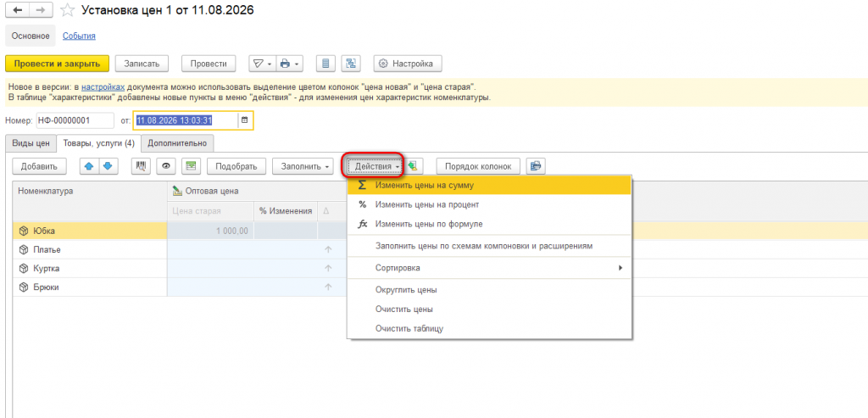The height and width of the screenshot is (418, 868).
Task: Add document to favorites star
Action: pos(66,10)
